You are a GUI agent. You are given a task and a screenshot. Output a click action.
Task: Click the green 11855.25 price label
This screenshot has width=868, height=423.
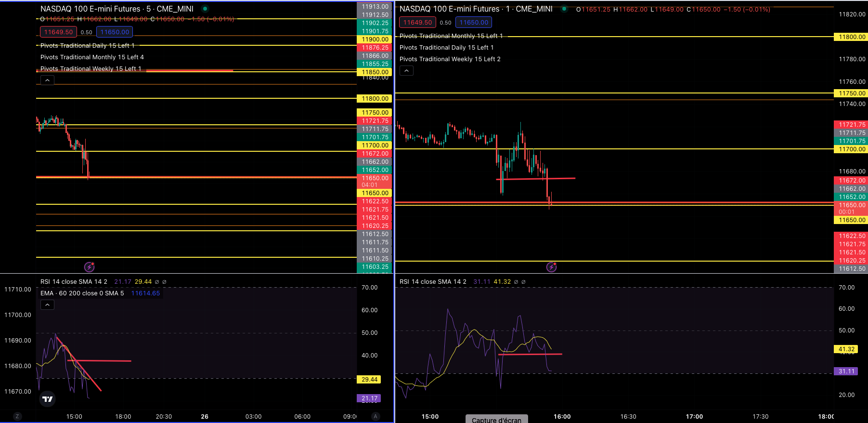click(x=374, y=64)
